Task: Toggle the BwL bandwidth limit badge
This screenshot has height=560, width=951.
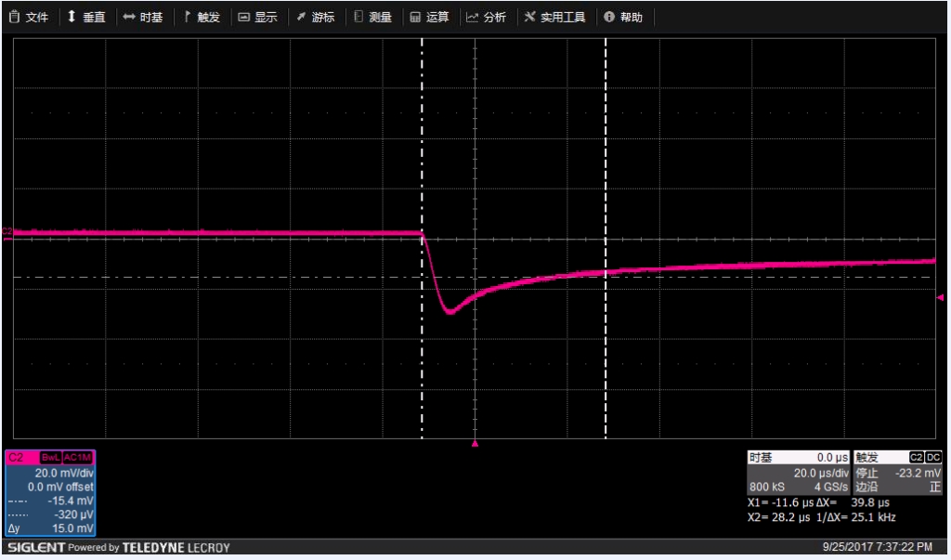Action: tap(50, 458)
